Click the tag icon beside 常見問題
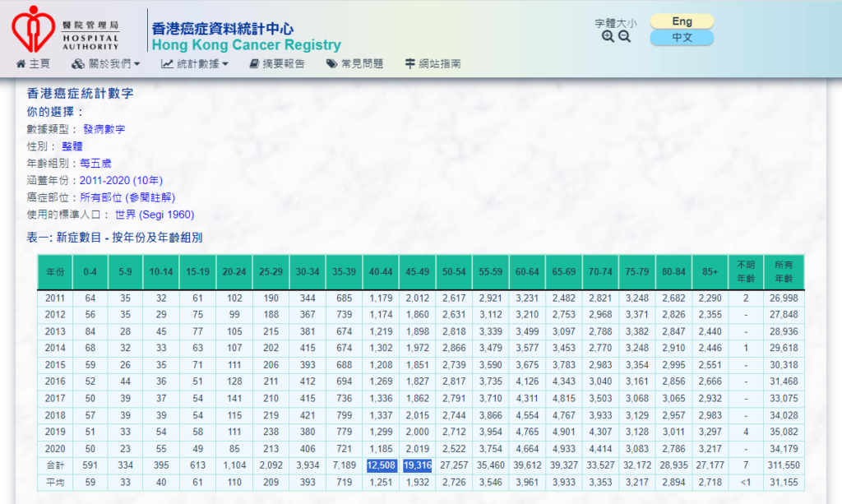 tap(331, 64)
